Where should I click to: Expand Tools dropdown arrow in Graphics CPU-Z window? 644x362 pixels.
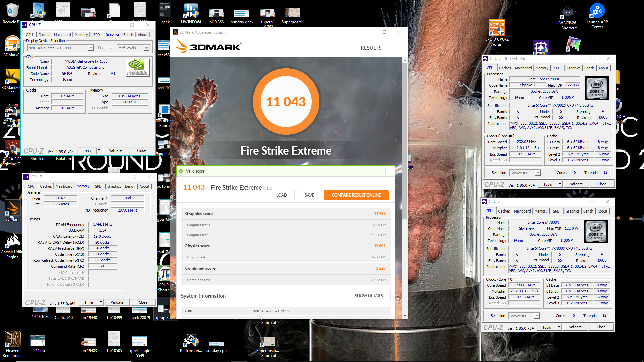99,150
